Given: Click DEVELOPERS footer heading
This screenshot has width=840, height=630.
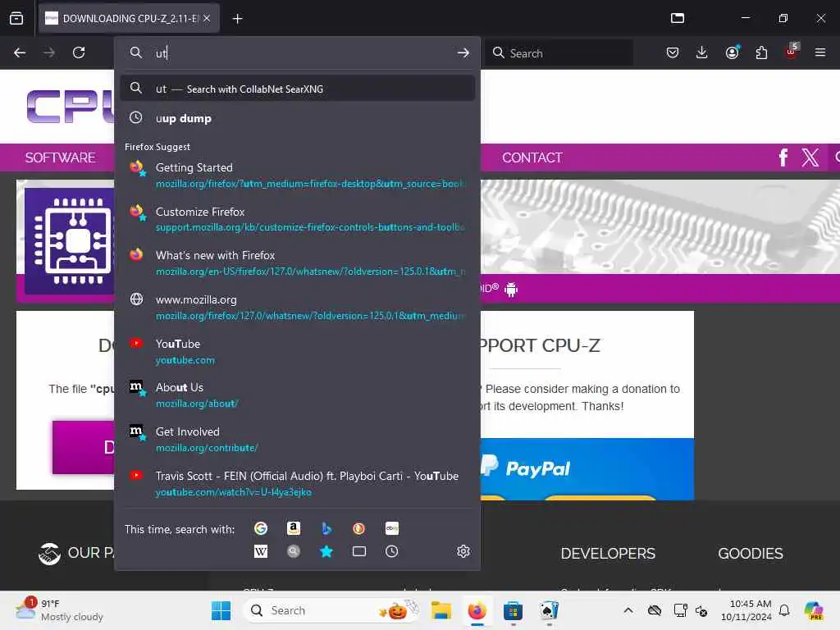Looking at the screenshot, I should click(x=608, y=554).
